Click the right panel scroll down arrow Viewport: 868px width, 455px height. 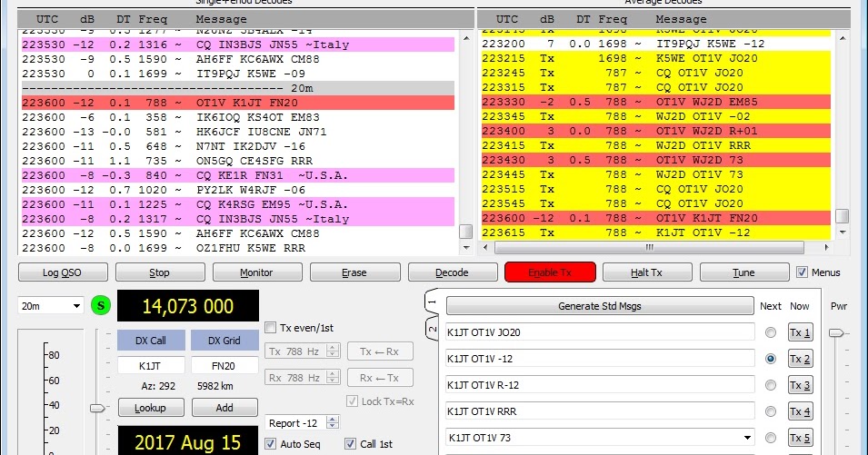[x=842, y=232]
